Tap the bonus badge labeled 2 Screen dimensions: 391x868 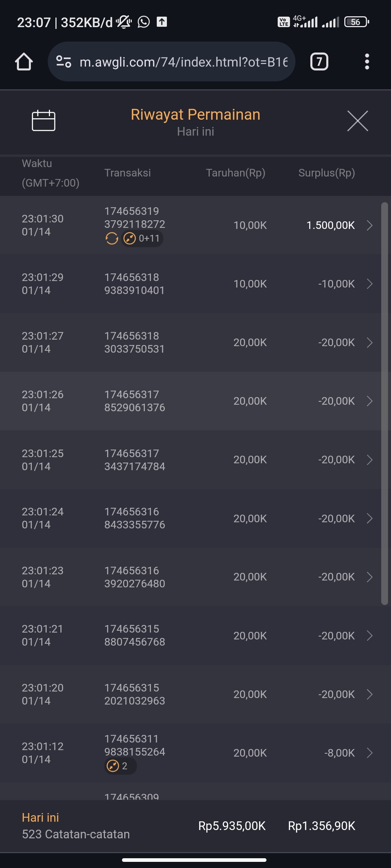click(120, 766)
